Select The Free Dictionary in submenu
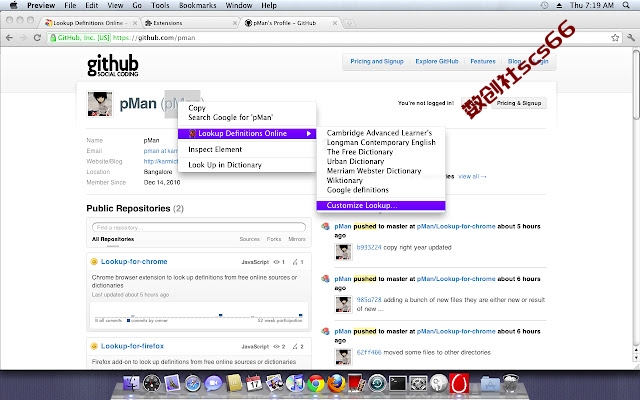Image resolution: width=640 pixels, height=400 pixels. pyautogui.click(x=381, y=152)
